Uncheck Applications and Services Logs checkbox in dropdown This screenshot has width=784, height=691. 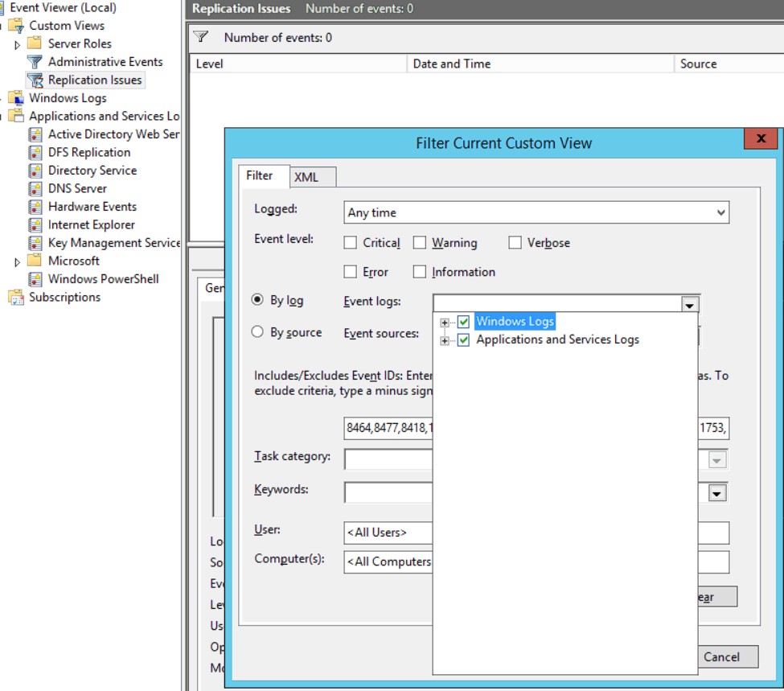pos(463,340)
